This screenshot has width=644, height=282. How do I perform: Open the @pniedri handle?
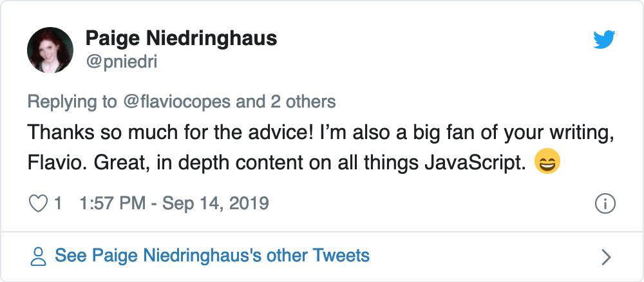click(122, 61)
